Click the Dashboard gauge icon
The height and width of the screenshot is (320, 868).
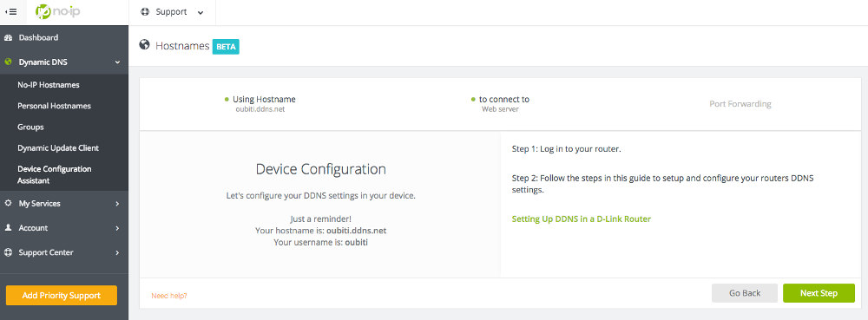[9, 37]
